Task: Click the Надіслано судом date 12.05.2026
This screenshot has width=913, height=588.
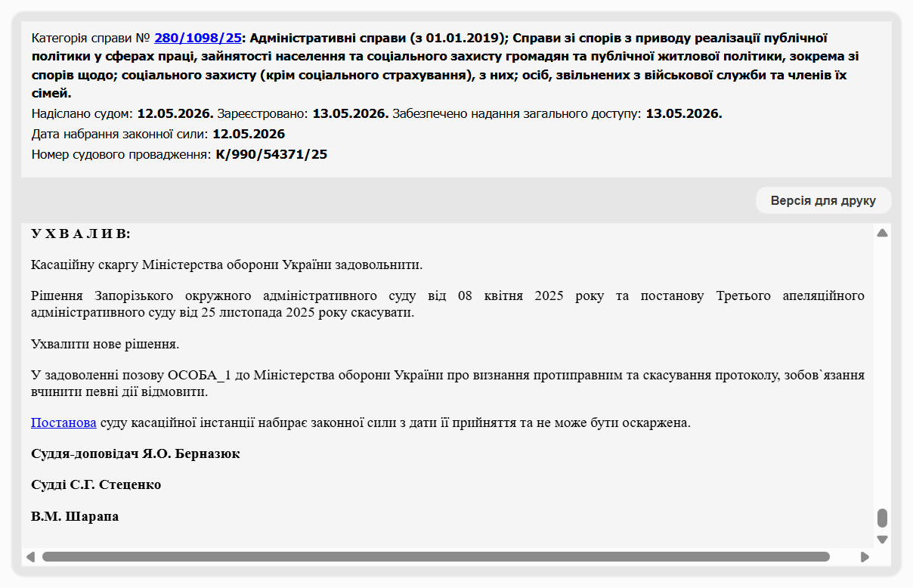Action: tap(175, 114)
